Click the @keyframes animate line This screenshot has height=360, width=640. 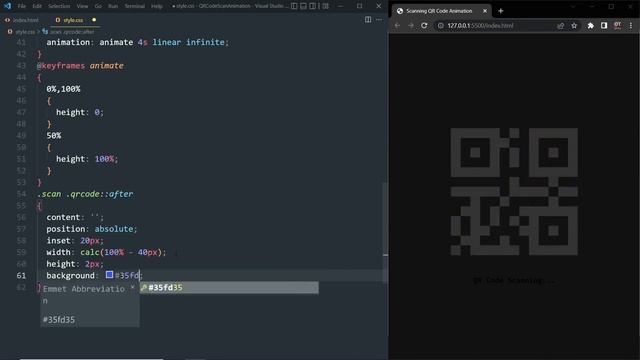coord(80,66)
